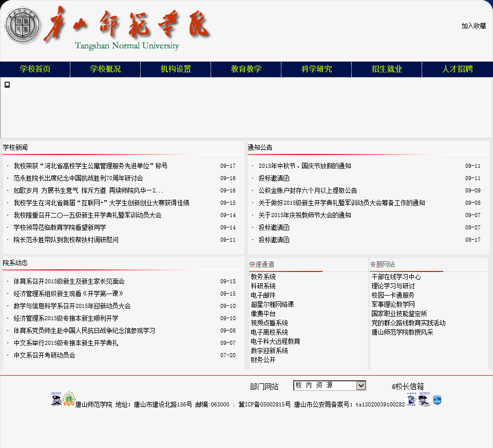
Task: Click the 学校新闻 section heading
Action: tap(15, 147)
